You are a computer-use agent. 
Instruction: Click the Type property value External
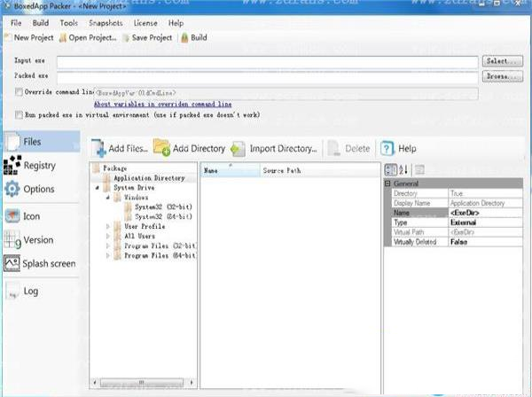(485, 222)
